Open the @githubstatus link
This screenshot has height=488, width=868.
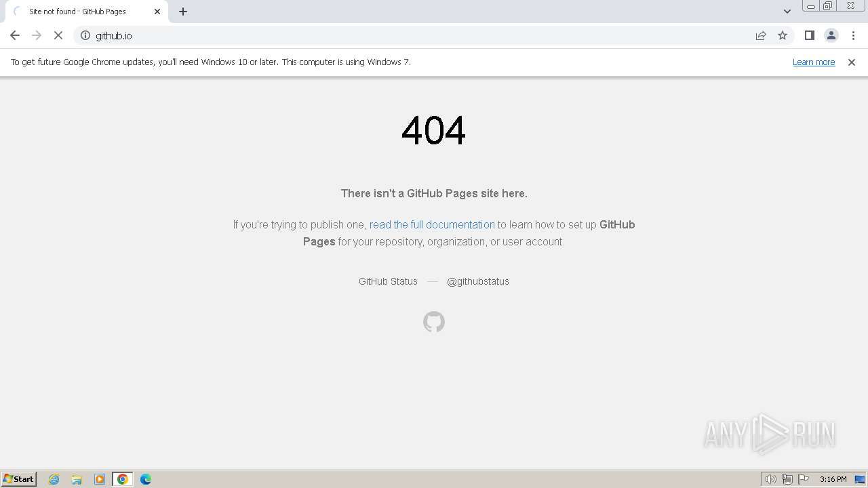tap(477, 281)
